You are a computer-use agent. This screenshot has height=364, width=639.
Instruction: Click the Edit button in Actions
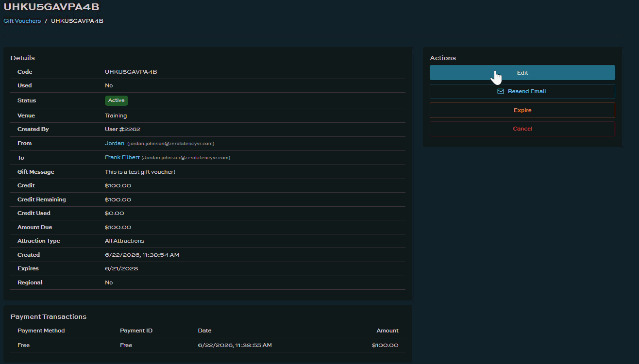(522, 73)
